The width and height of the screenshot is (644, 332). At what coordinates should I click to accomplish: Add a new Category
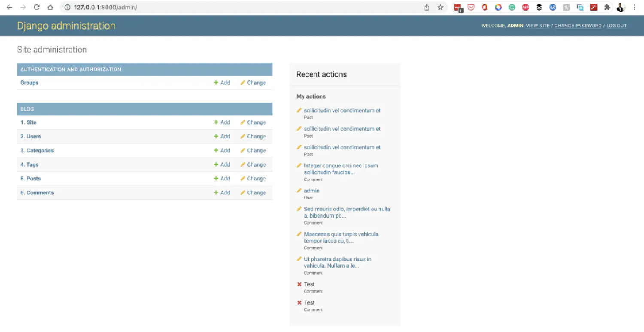[x=222, y=150]
